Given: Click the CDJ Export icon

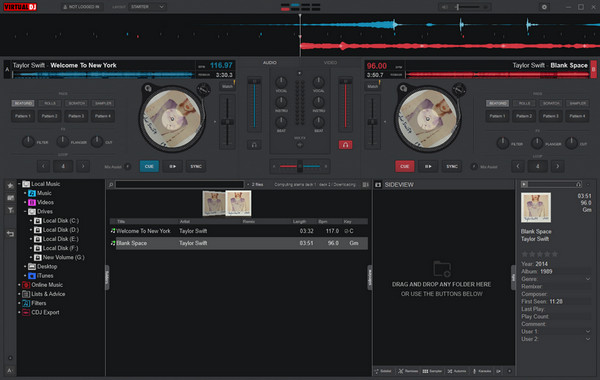Looking at the screenshot, I should click(26, 313).
